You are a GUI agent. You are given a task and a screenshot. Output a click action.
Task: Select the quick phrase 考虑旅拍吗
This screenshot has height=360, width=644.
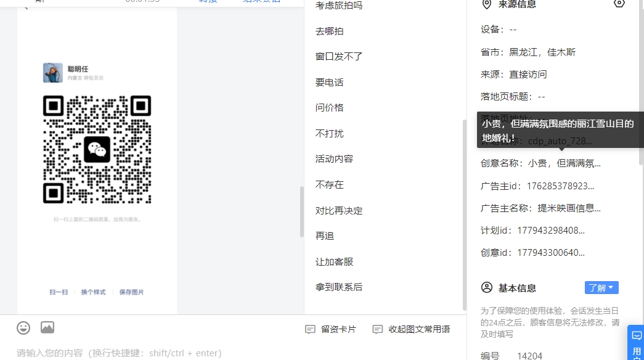[339, 6]
